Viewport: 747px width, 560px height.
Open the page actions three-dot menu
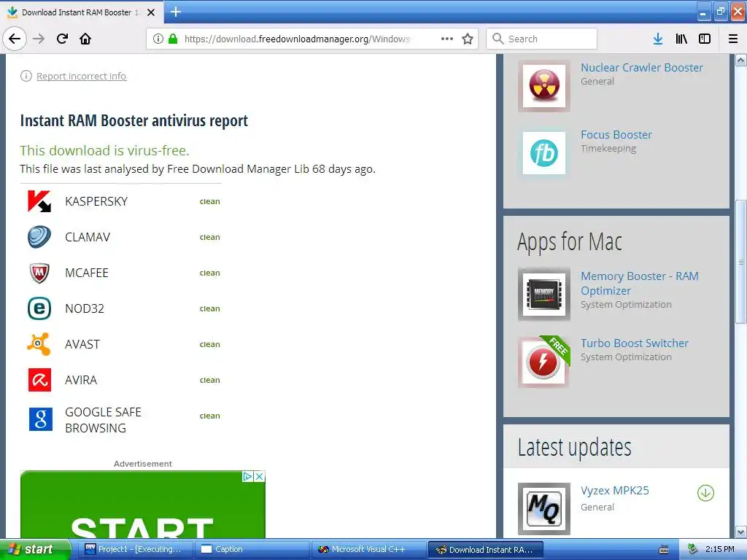tap(447, 39)
